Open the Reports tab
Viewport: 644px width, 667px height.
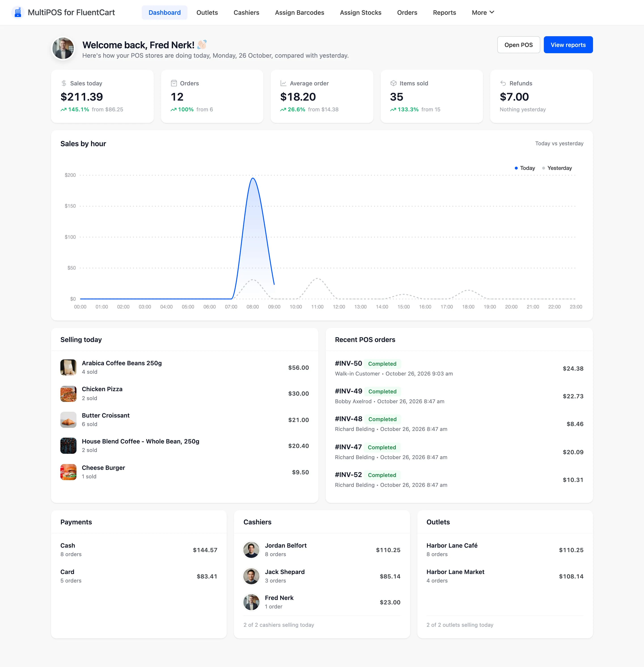point(444,13)
